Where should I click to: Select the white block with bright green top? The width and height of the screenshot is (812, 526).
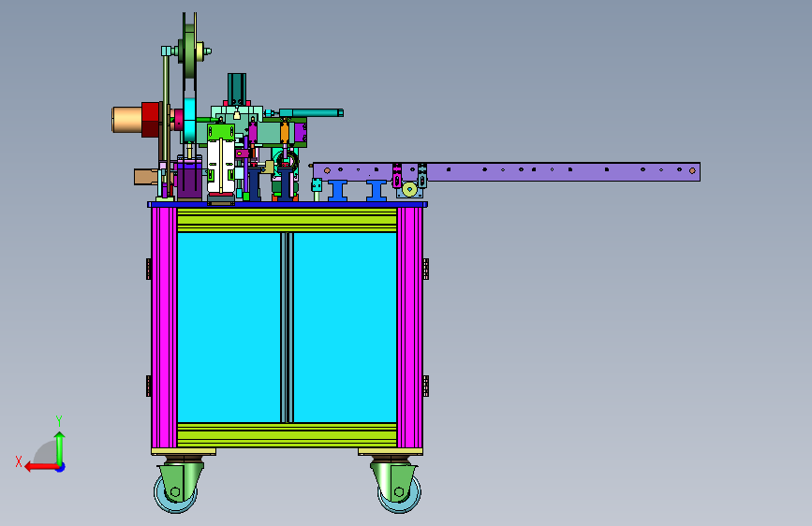221,160
